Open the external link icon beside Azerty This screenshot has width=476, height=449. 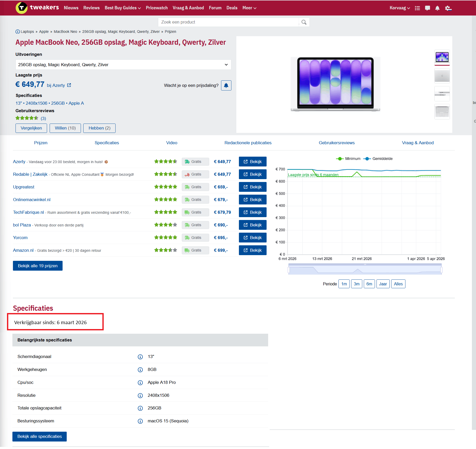[x=69, y=85]
